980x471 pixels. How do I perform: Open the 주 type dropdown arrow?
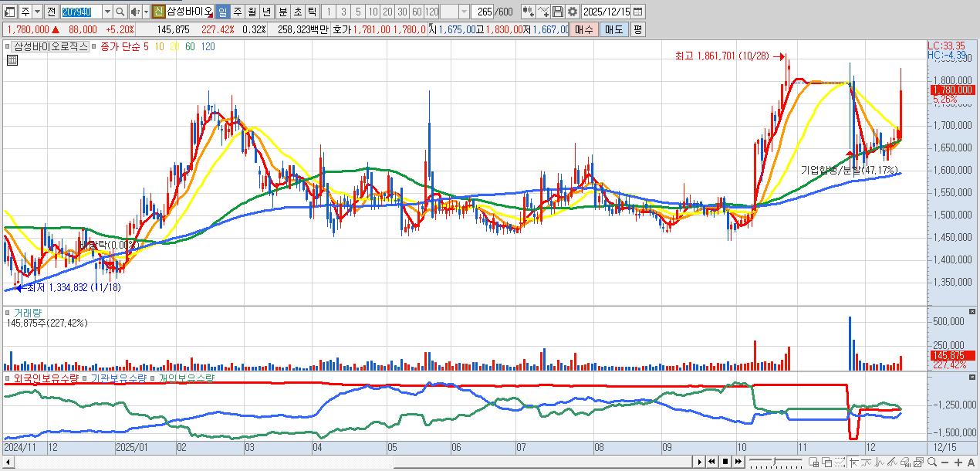point(37,12)
